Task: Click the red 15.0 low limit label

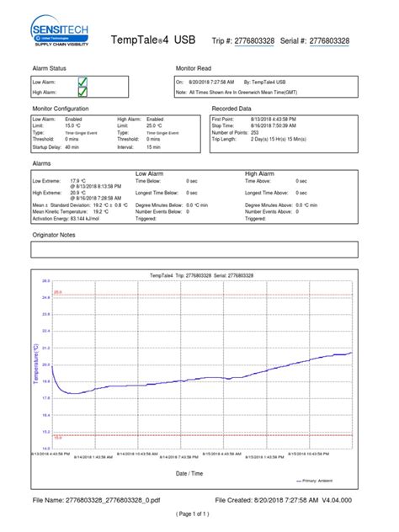Action: tap(58, 438)
